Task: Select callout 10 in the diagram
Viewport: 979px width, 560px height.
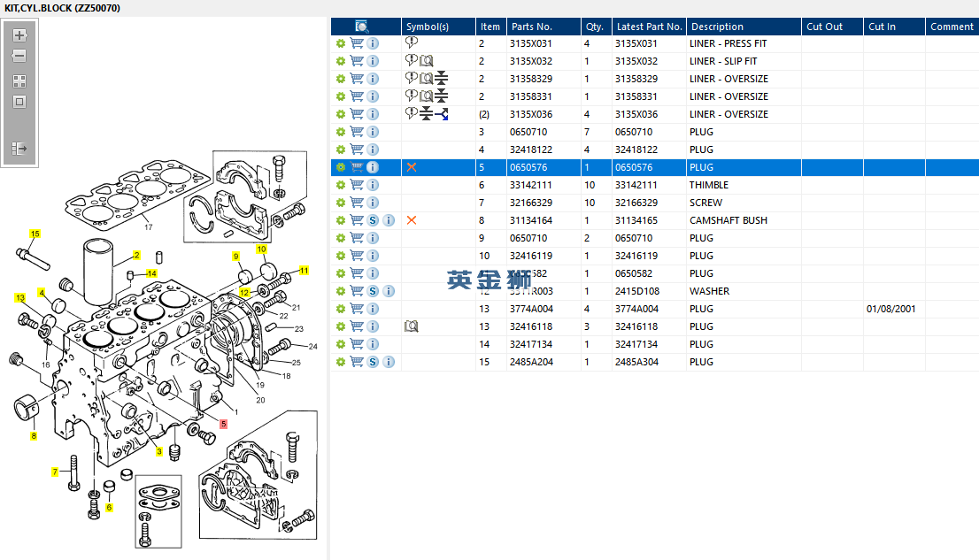Action: pyautogui.click(x=261, y=249)
